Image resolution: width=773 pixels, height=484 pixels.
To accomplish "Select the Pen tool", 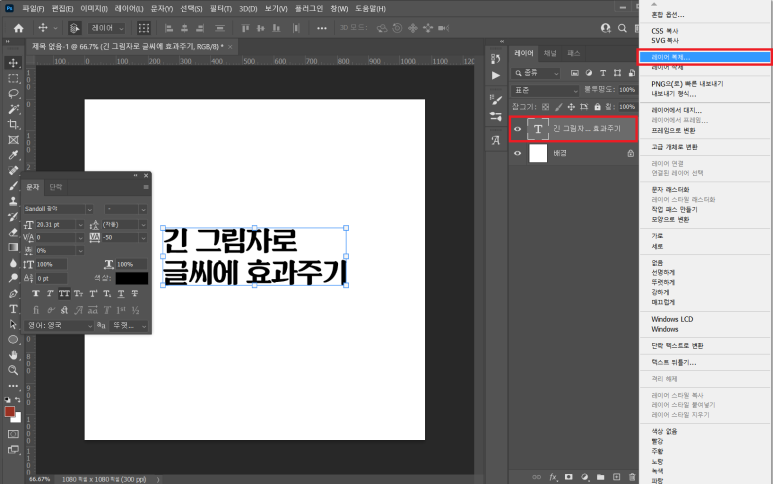I will 13,294.
